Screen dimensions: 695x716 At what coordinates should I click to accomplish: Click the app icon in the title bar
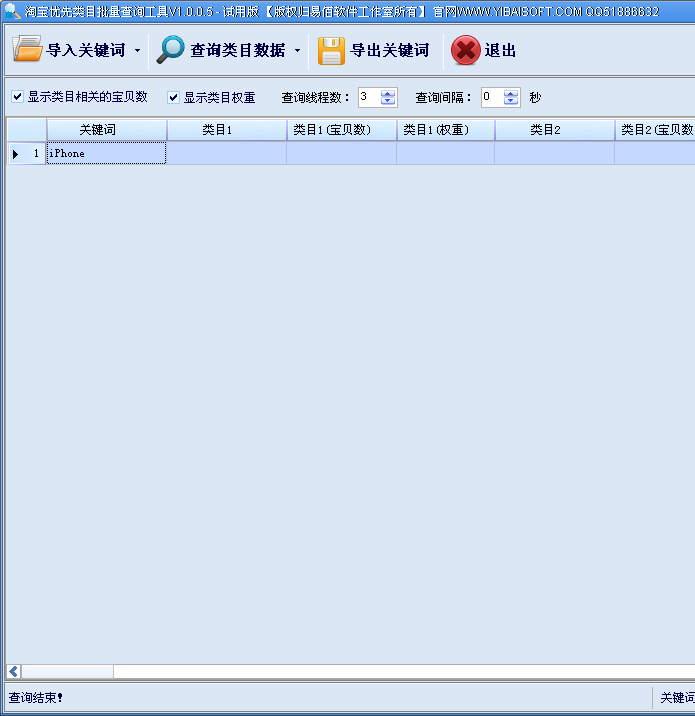[12, 11]
